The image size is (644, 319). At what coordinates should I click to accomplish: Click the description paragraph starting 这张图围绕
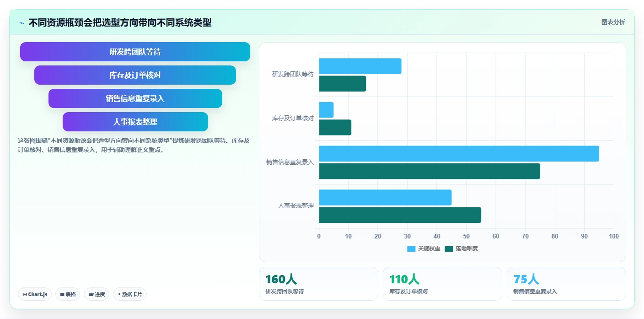pos(134,145)
